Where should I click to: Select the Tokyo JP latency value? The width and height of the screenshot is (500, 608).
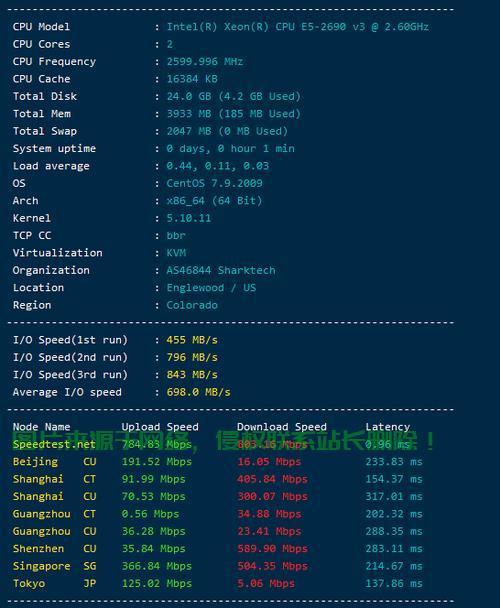(x=394, y=583)
